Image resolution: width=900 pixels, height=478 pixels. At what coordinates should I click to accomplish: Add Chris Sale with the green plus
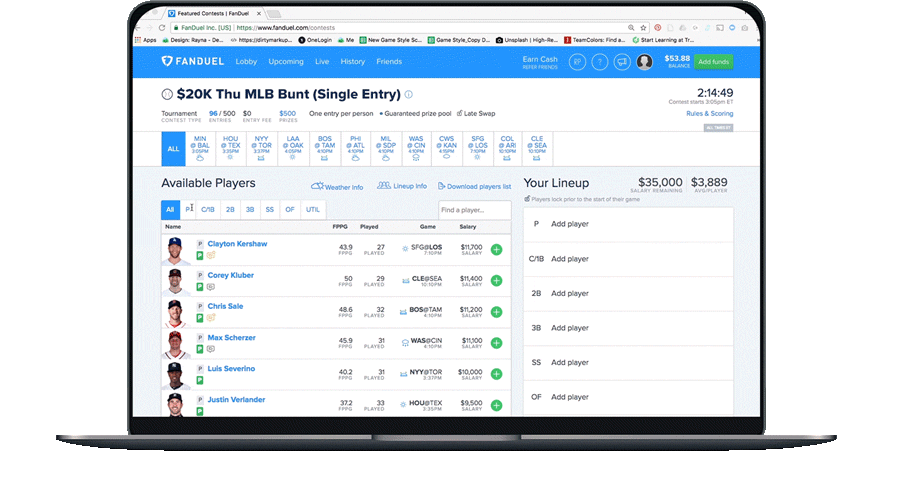click(496, 312)
